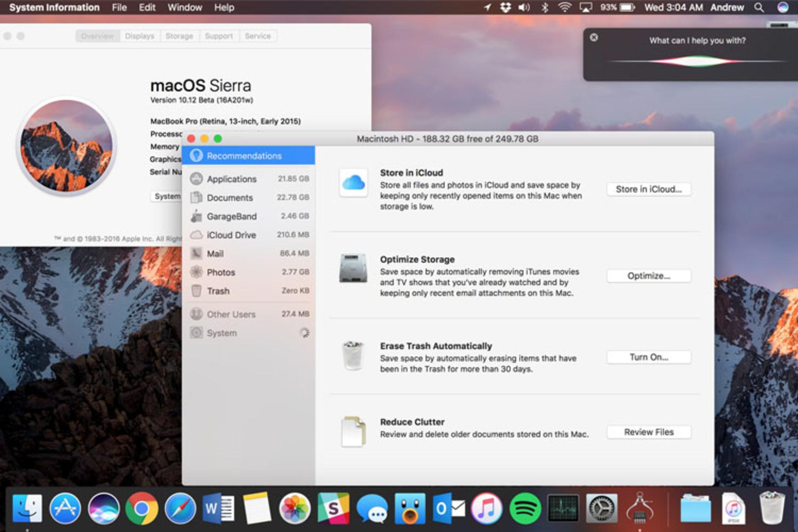Click the volume icon in the menu bar

[x=524, y=7]
